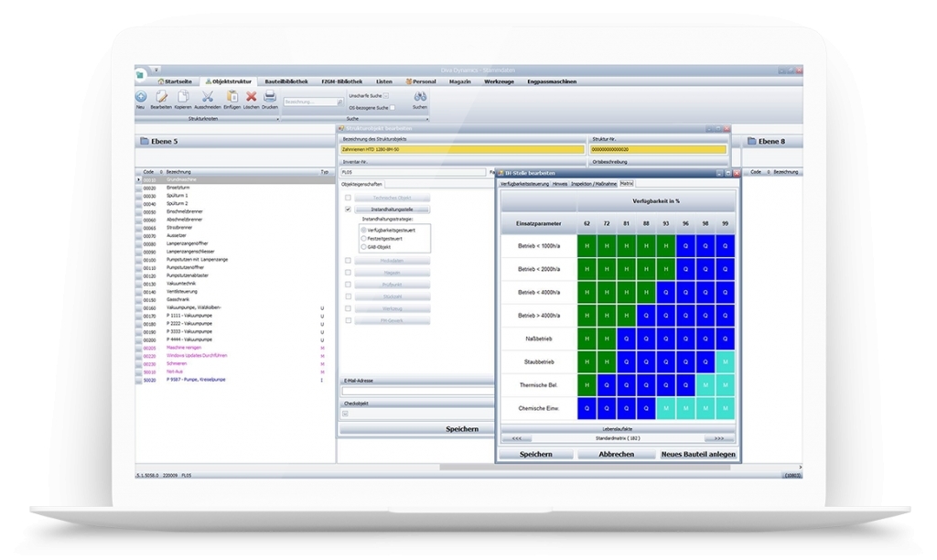Click blue Q cell for Betrieb < 1000h/a at 99
The width and height of the screenshot is (937, 560).
tap(725, 245)
